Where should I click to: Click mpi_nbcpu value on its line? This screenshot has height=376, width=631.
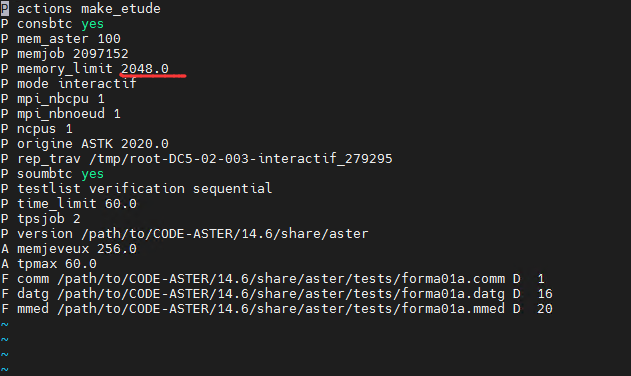pos(101,99)
